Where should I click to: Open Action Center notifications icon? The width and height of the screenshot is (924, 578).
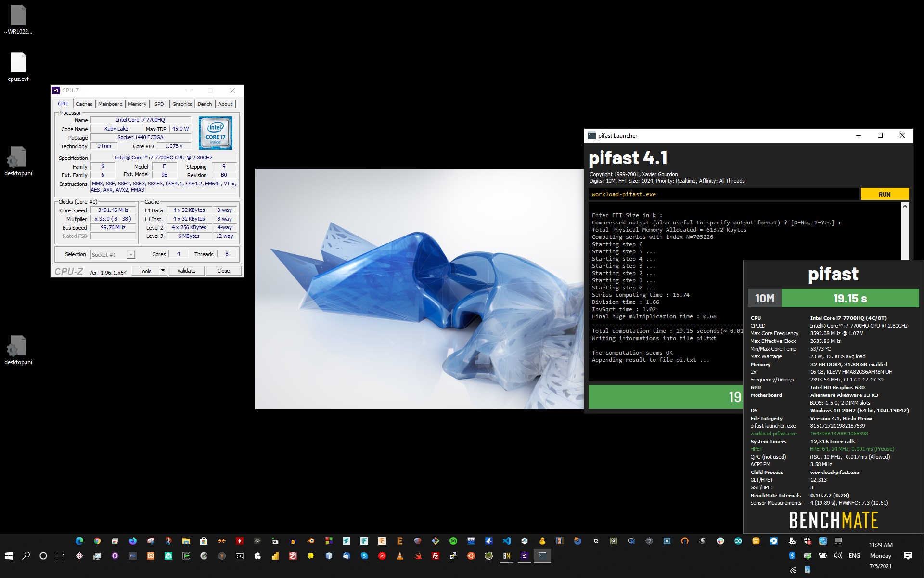coord(908,555)
